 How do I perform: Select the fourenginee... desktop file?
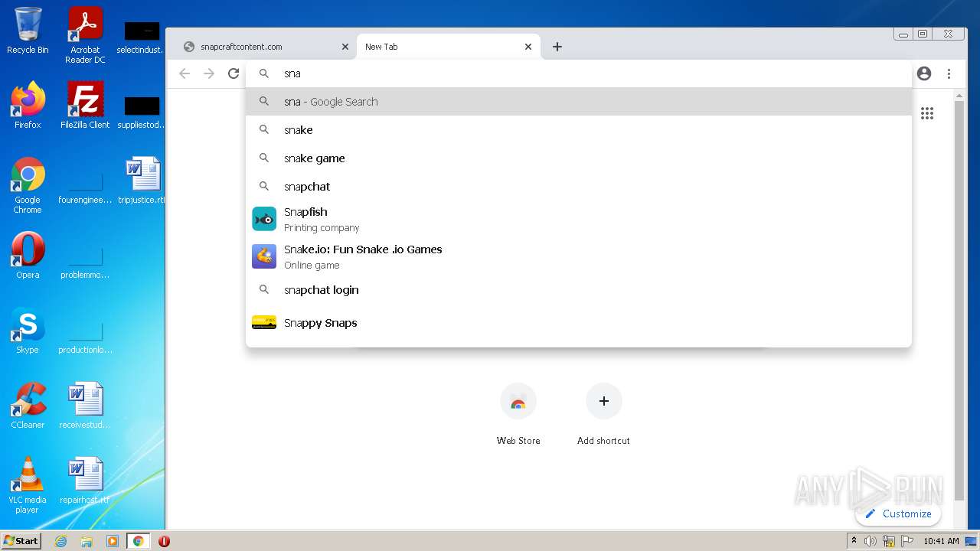85,188
